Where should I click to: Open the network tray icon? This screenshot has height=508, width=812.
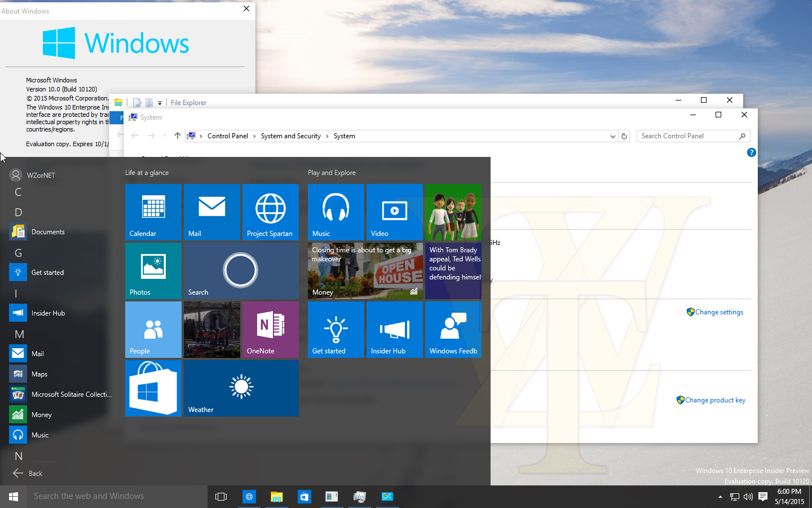click(734, 497)
